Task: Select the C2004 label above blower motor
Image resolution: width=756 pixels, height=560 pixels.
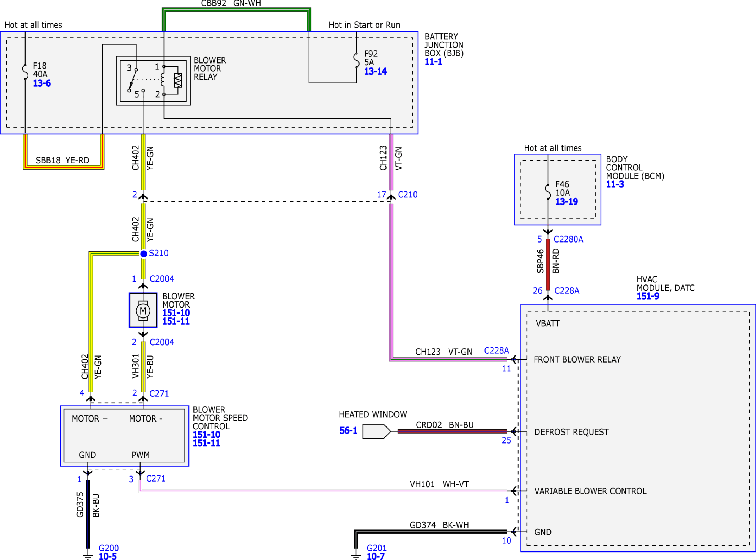Action: pyautogui.click(x=162, y=279)
